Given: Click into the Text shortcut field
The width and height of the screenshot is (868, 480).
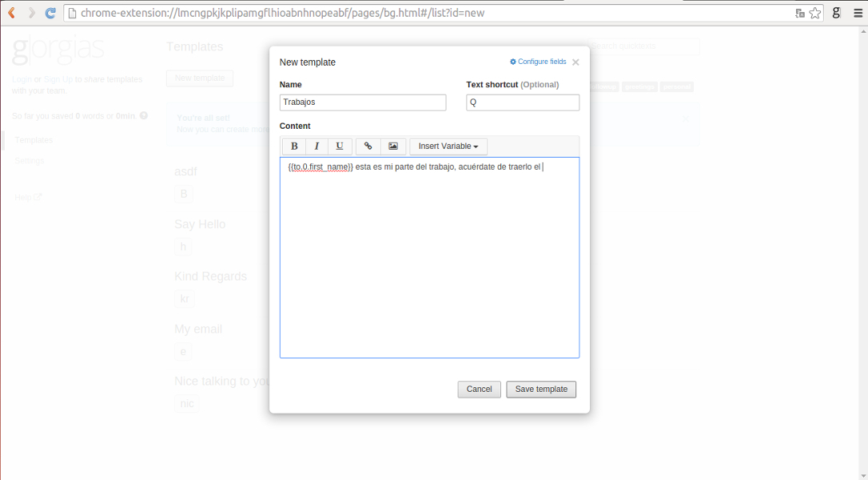Looking at the screenshot, I should coord(523,102).
